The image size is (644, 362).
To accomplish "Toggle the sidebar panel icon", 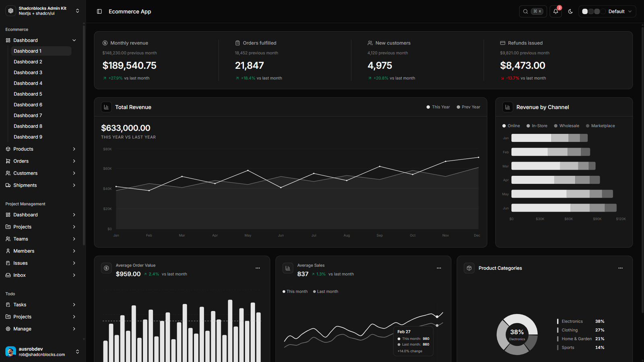I will click(99, 12).
